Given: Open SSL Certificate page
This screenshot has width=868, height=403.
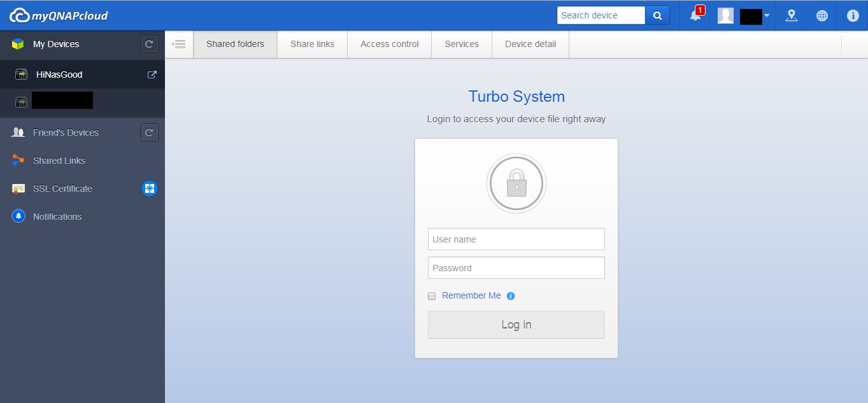Looking at the screenshot, I should (62, 188).
